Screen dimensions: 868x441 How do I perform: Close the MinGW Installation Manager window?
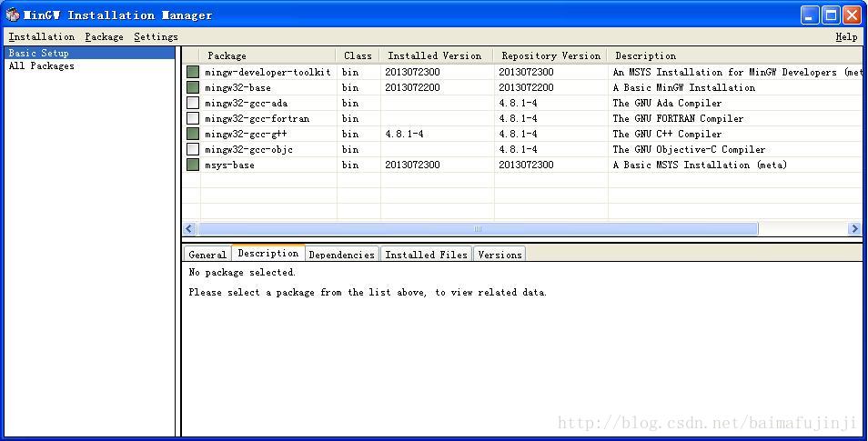coord(852,15)
